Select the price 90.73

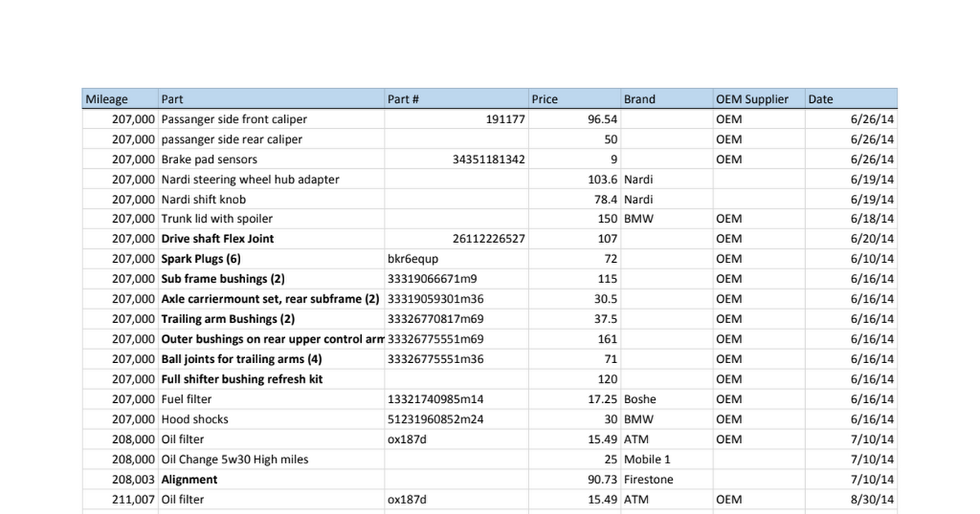click(575, 479)
